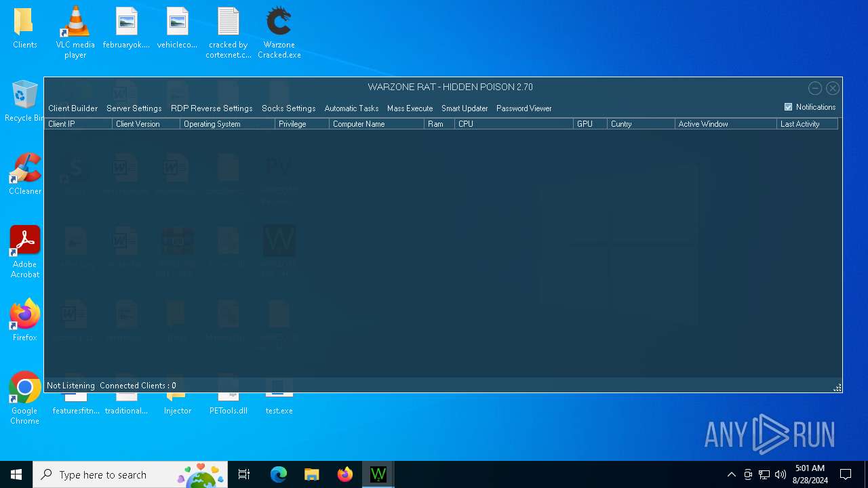This screenshot has width=868, height=488.
Task: Open Password Viewer menu
Action: (524, 108)
